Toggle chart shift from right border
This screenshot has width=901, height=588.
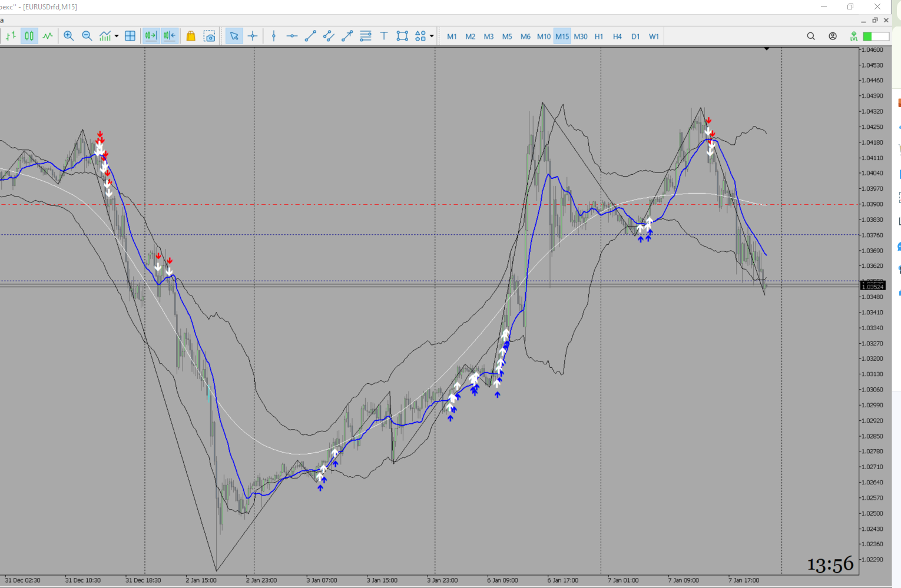(170, 36)
